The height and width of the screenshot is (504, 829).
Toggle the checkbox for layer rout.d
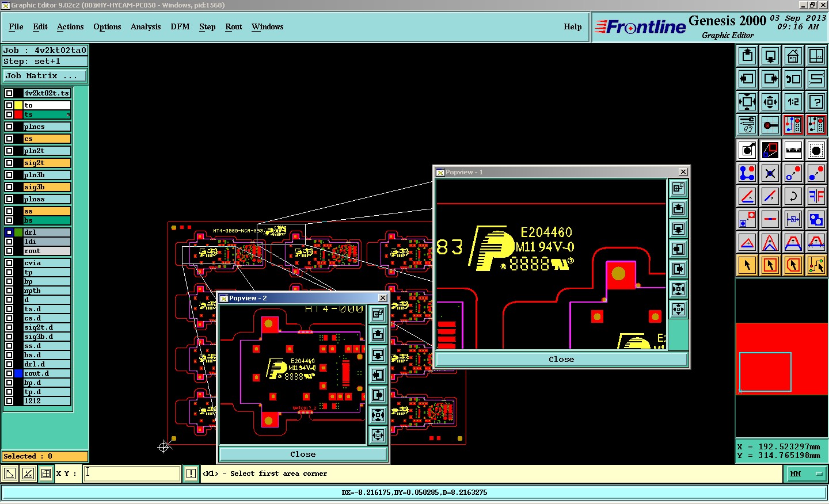click(x=9, y=373)
